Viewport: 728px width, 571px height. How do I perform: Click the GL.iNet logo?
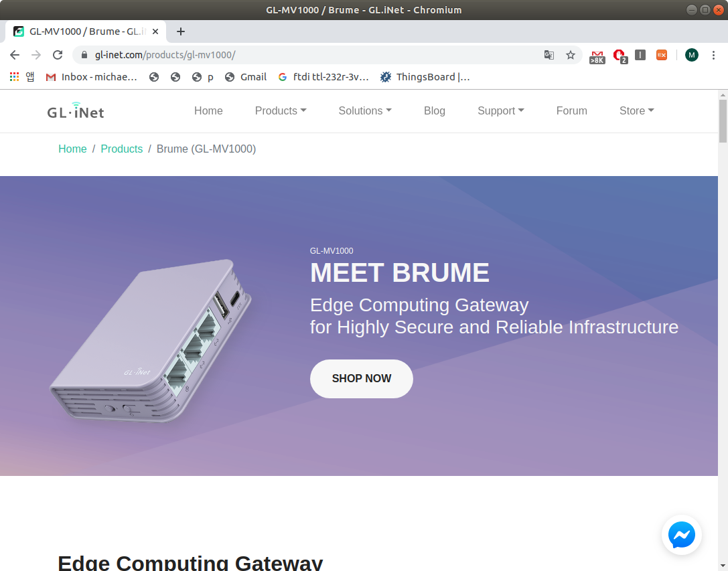(76, 111)
